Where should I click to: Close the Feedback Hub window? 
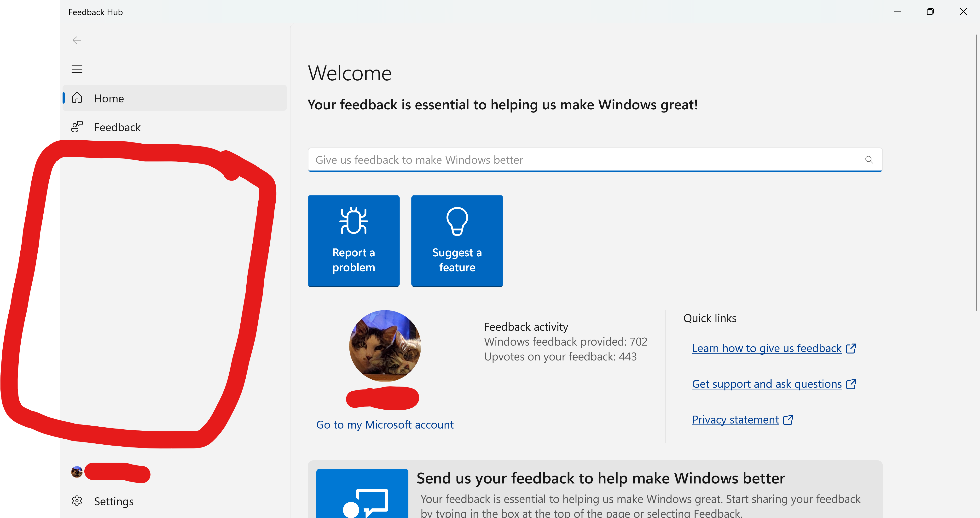coord(963,12)
